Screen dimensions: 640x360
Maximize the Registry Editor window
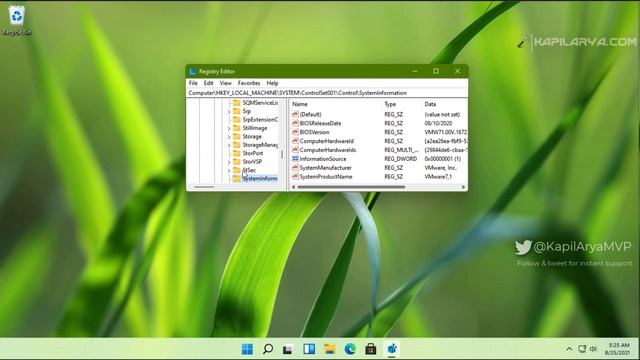436,71
